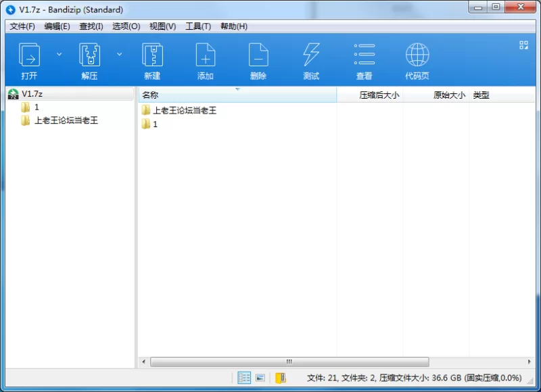Click the yellow archive icon in status bar

coord(281,378)
